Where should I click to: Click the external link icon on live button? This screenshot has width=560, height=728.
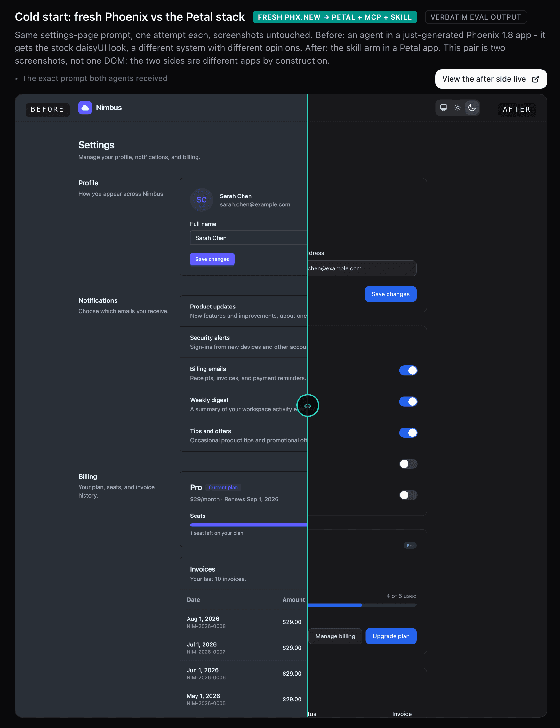coord(535,79)
